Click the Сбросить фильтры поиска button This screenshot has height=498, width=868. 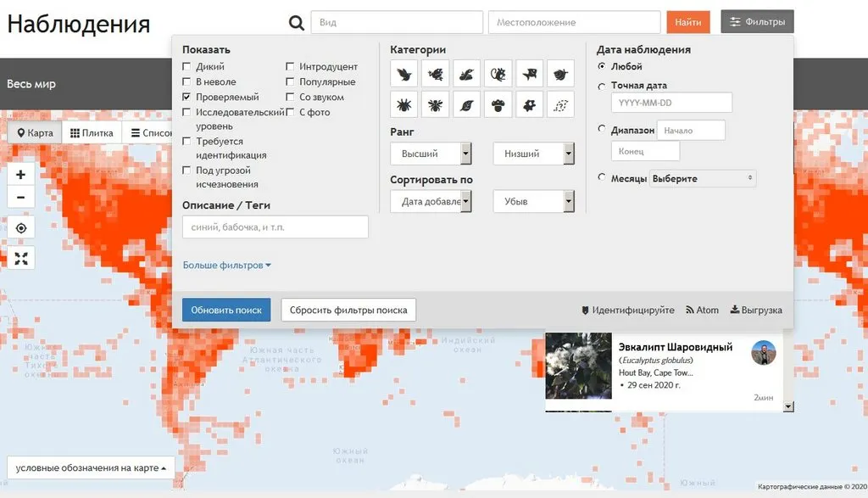tap(348, 311)
